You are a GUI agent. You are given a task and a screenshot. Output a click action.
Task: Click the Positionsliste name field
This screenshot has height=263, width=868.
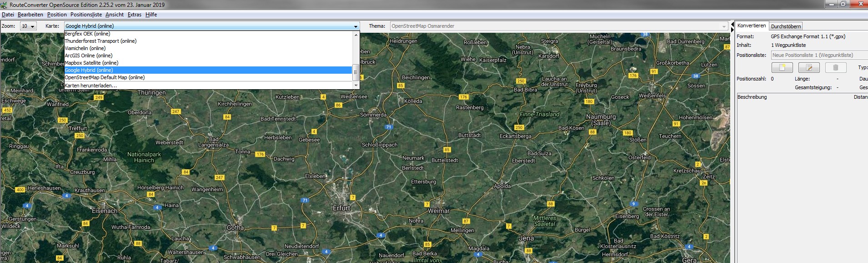click(x=818, y=55)
